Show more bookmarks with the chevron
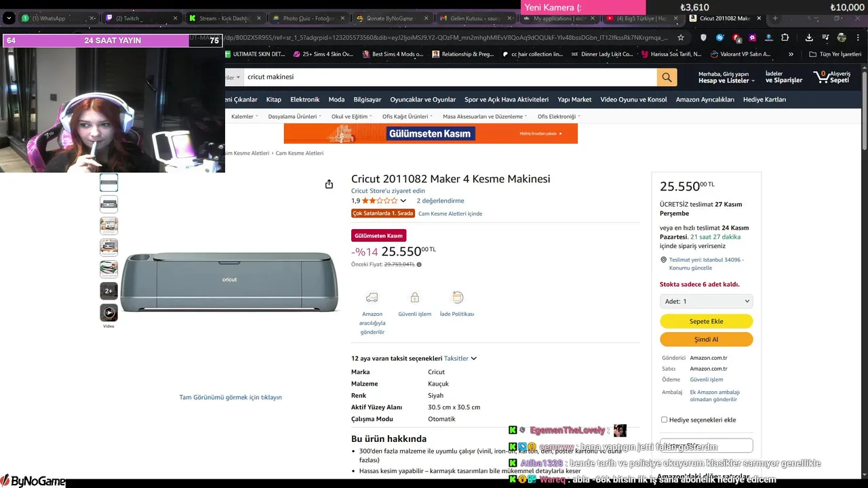The image size is (868, 488). 791,54
